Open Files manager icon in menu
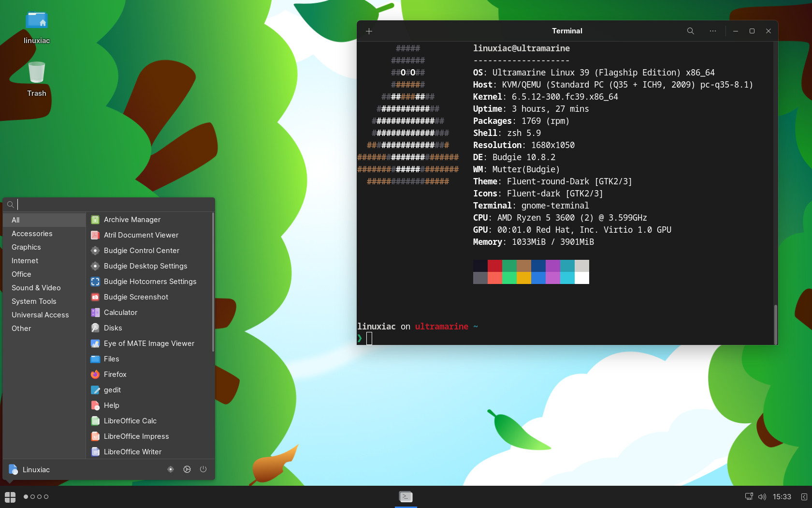 pyautogui.click(x=95, y=359)
